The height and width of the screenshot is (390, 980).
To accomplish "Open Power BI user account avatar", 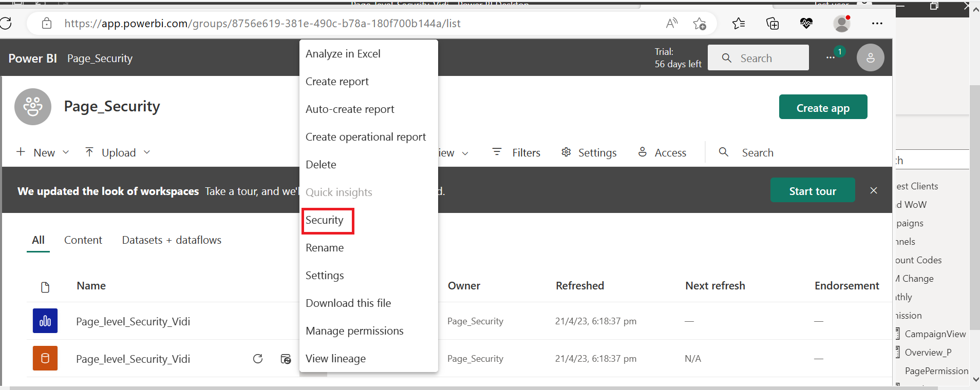I will coord(871,57).
